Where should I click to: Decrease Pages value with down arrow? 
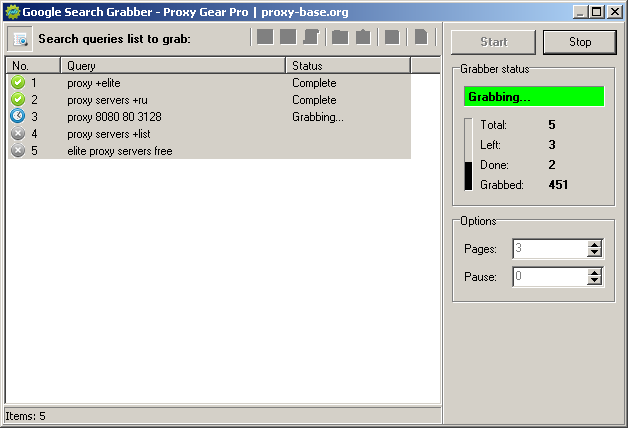(x=594, y=254)
